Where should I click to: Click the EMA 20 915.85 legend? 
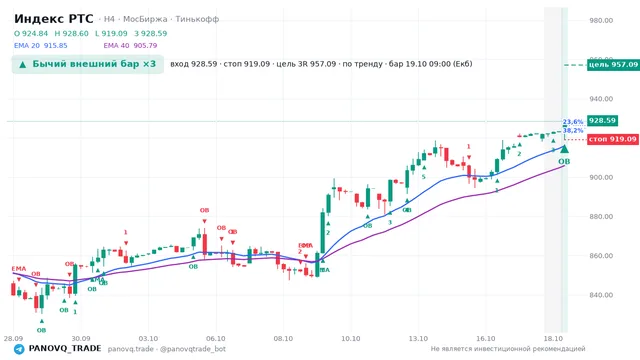point(40,46)
